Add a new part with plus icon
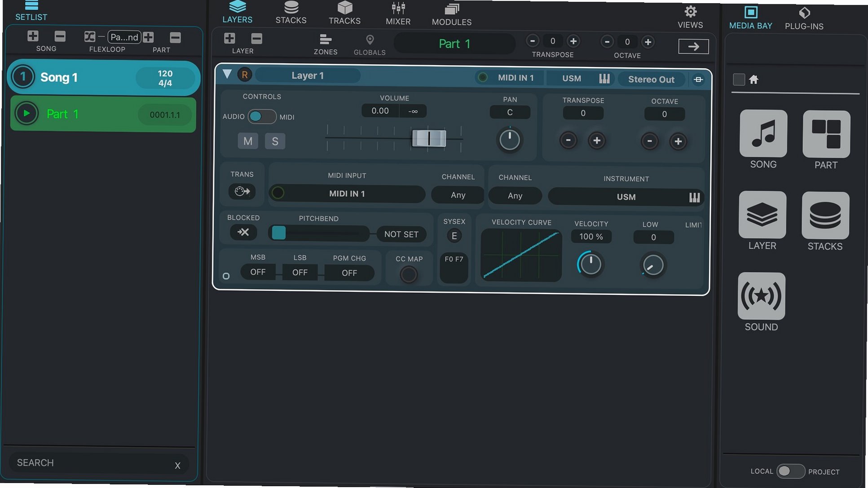The image size is (868, 488). [148, 37]
